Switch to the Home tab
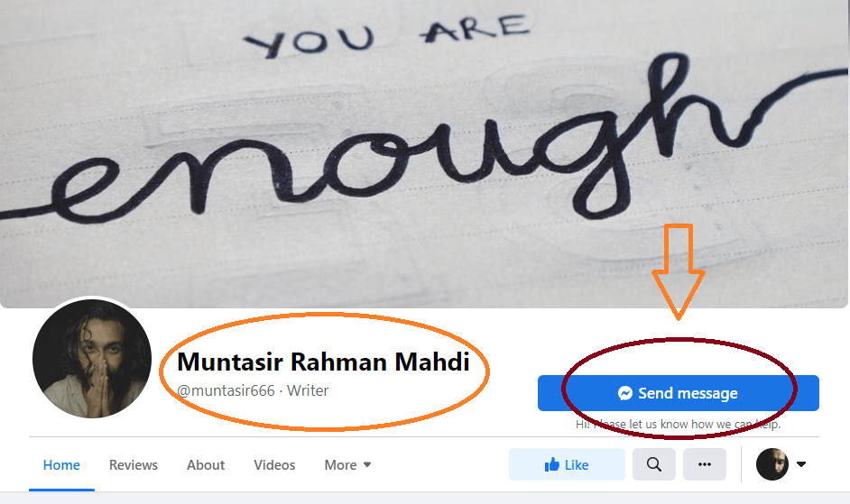The image size is (850, 504). pos(61,465)
